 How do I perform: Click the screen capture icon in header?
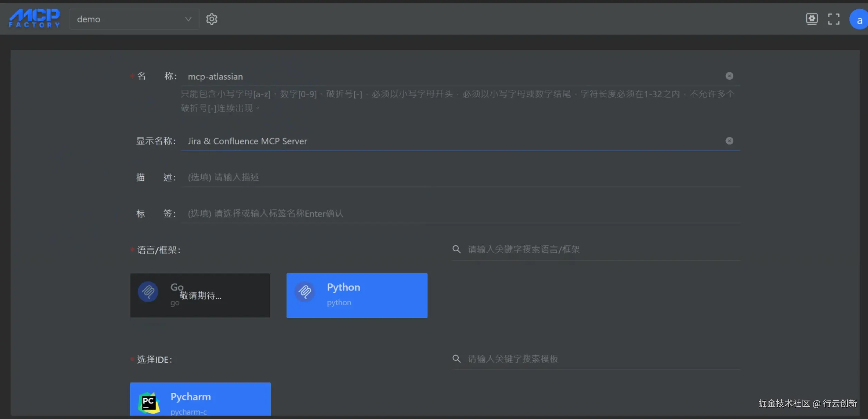point(812,19)
